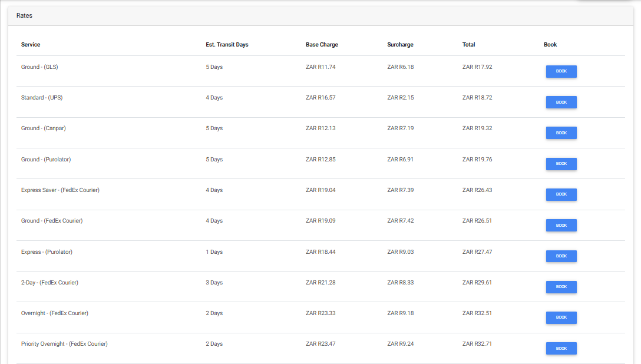Book the Ground Purolator rate
The height and width of the screenshot is (364, 641).
(561, 164)
